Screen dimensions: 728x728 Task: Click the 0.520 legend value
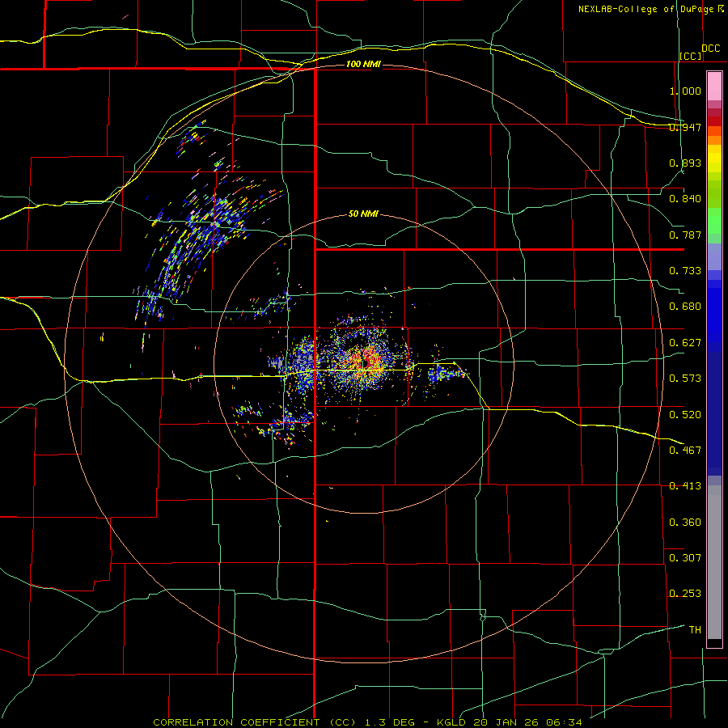click(685, 414)
